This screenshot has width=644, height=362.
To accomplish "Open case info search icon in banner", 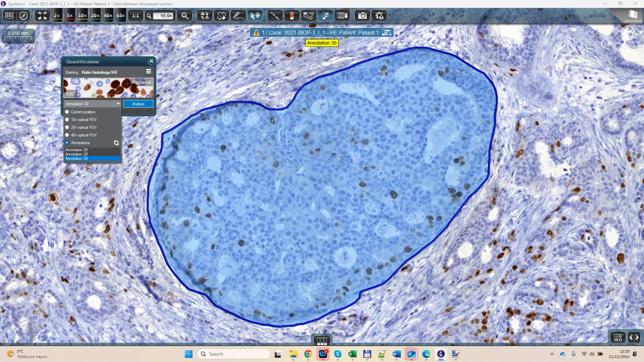I will [x=387, y=33].
